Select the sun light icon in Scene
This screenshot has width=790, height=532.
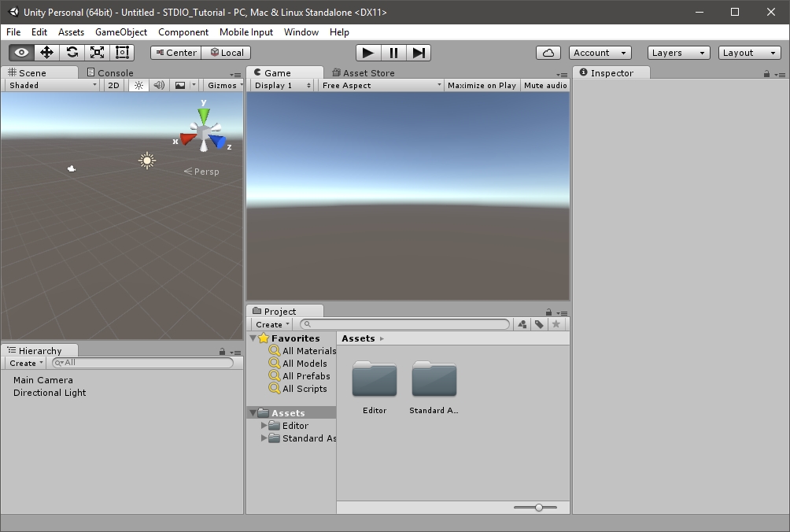pos(147,161)
